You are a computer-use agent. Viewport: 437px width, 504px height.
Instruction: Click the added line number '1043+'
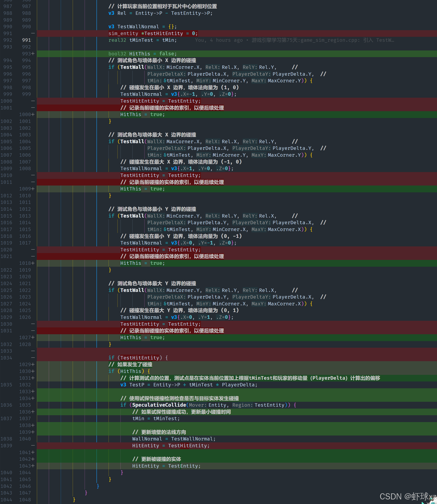click(27, 466)
